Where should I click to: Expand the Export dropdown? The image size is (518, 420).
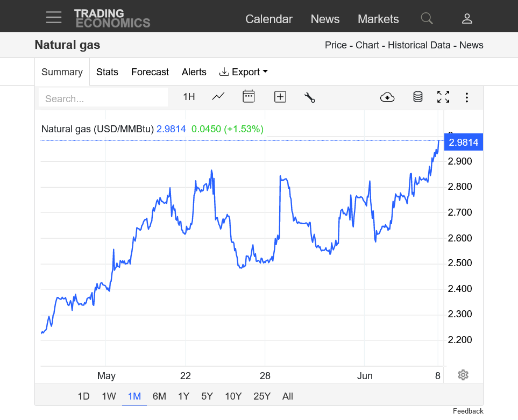[244, 72]
